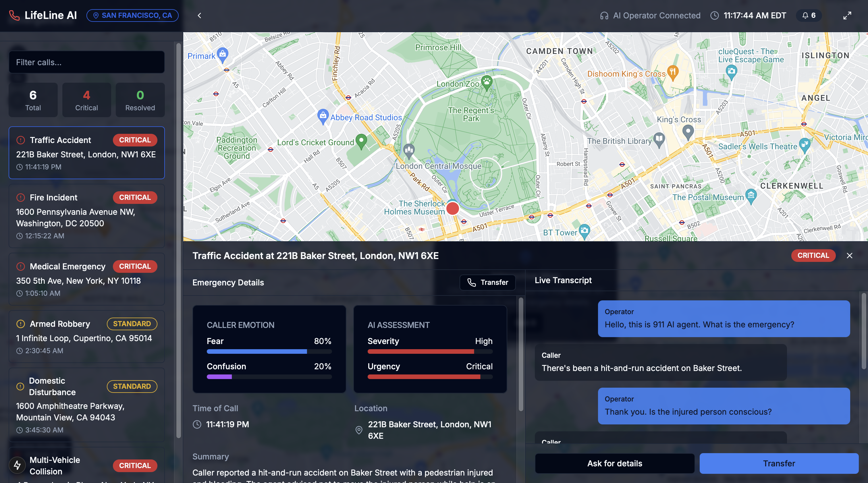This screenshot has height=483, width=868.
Task: Show the Resolved calls tile
Action: [x=140, y=100]
